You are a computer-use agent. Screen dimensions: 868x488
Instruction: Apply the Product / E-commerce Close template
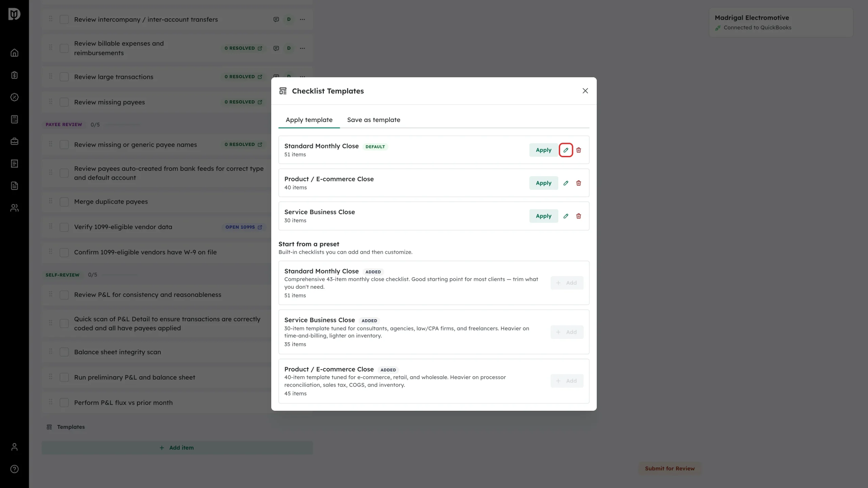544,183
